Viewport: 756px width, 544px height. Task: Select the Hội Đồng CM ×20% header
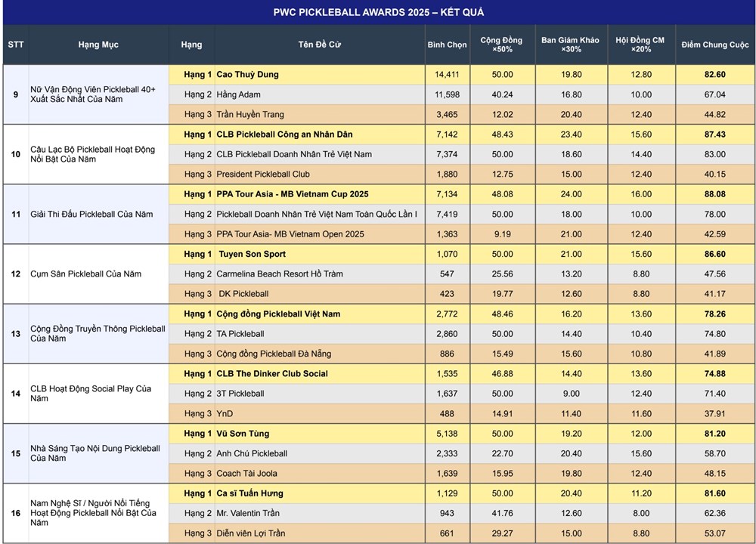641,45
